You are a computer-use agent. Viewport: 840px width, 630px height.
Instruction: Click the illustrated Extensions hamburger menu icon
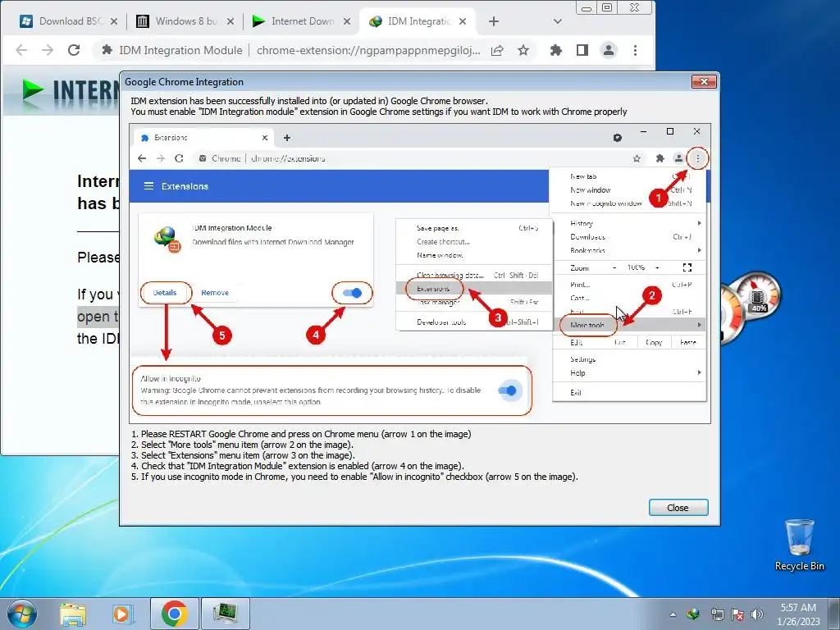pos(149,186)
